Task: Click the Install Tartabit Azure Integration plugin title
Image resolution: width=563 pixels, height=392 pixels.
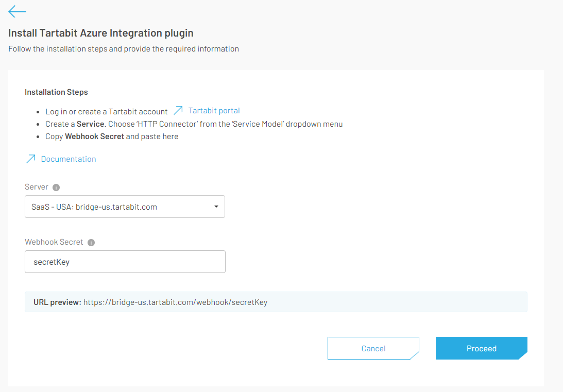Action: 101,33
